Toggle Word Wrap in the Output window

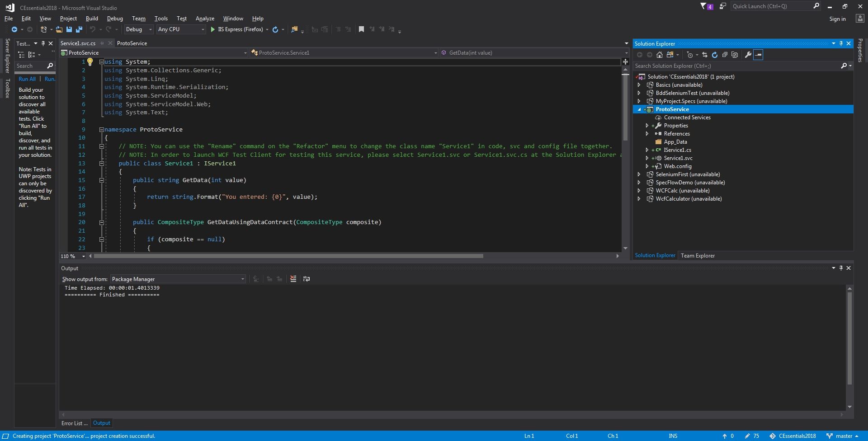307,279
